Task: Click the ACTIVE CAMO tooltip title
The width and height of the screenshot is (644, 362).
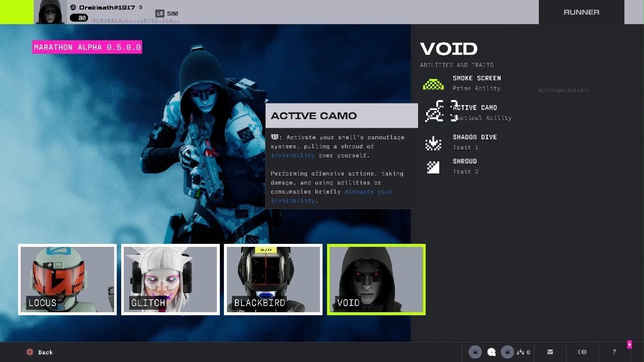Action: [313, 116]
